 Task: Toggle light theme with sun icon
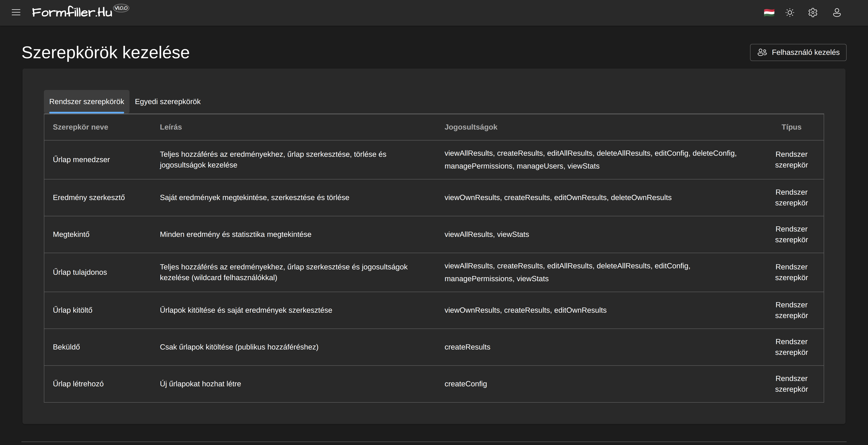pos(790,12)
